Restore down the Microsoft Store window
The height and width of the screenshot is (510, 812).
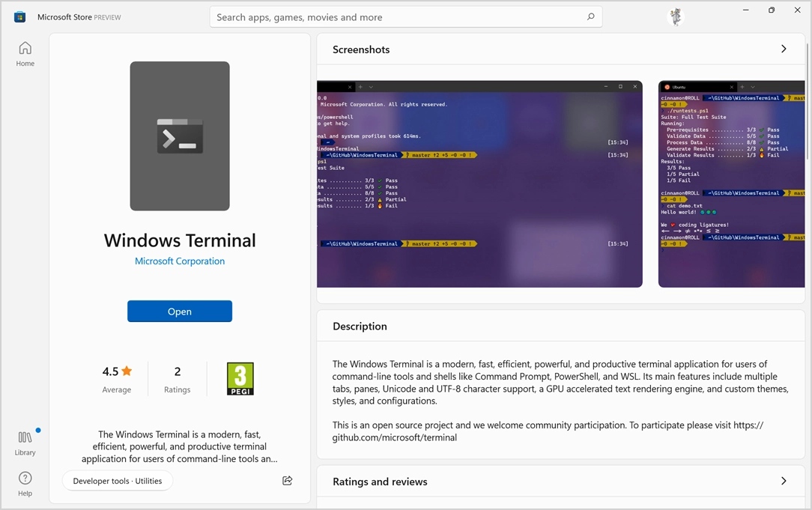(x=772, y=10)
